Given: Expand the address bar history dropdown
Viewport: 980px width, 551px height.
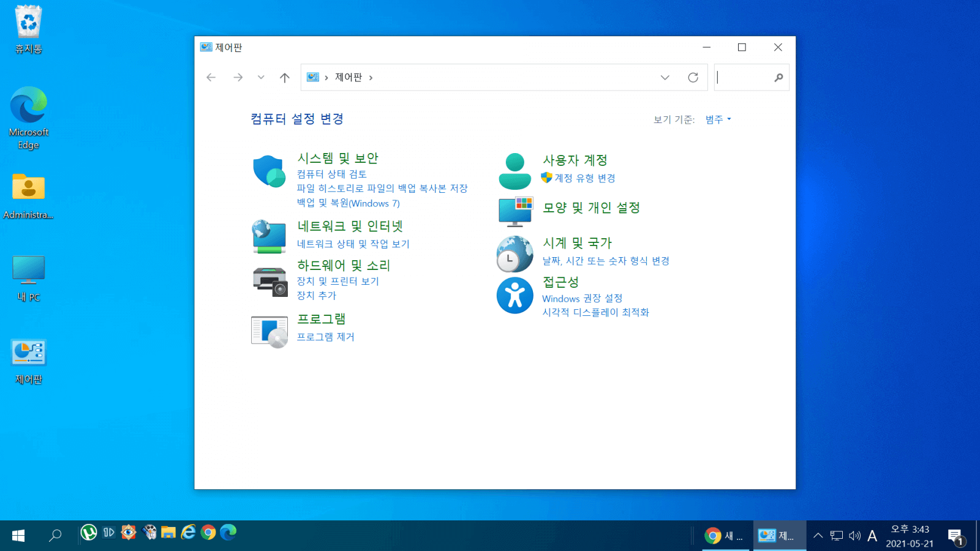Looking at the screenshot, I should pyautogui.click(x=665, y=77).
